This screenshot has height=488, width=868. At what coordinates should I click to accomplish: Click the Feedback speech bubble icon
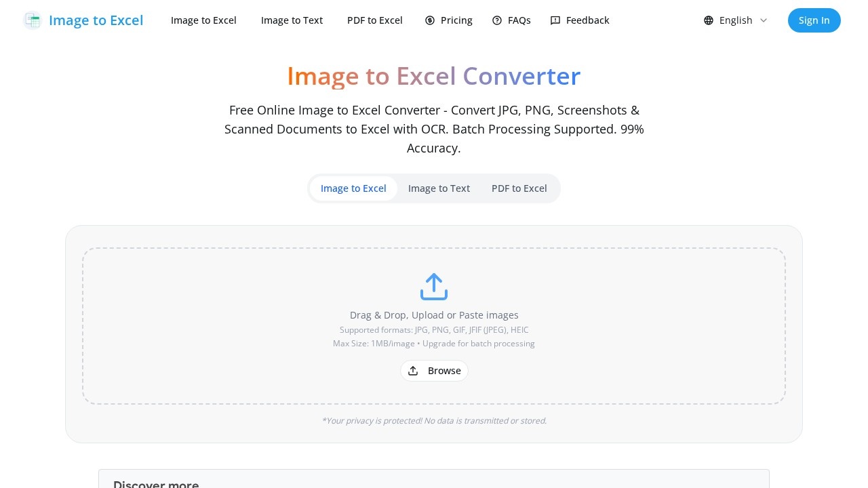tap(555, 20)
